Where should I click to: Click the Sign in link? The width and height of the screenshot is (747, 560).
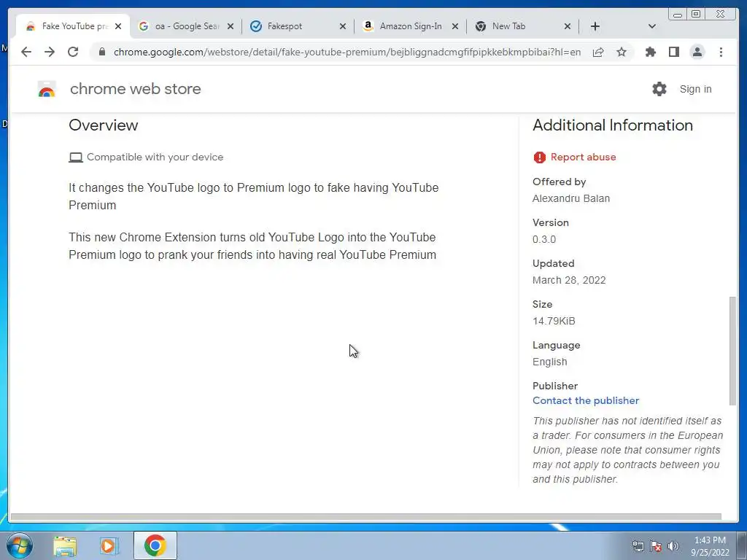click(x=695, y=89)
